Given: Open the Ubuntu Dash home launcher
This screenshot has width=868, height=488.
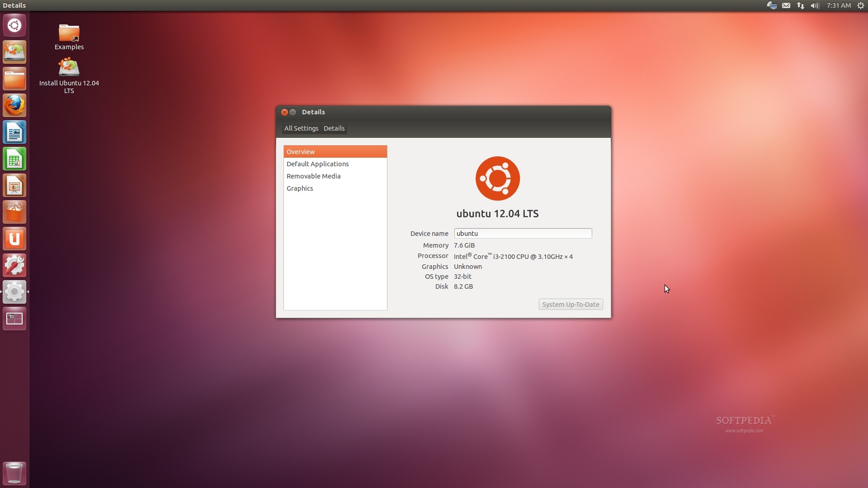Looking at the screenshot, I should [14, 25].
